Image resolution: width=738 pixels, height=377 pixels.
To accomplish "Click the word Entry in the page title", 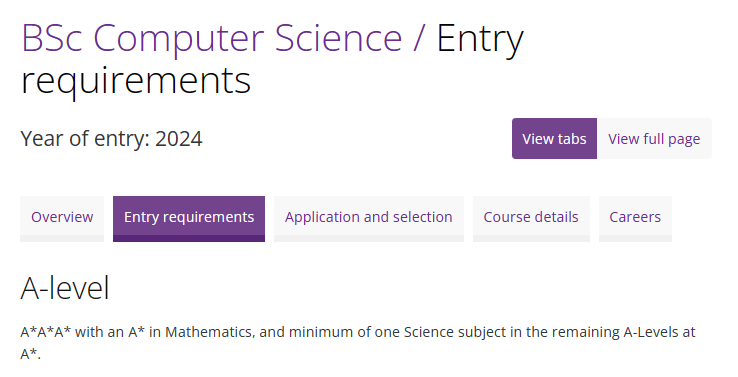I will point(480,40).
